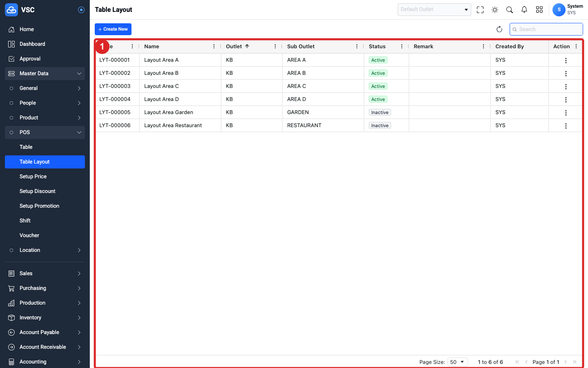The width and height of the screenshot is (588, 368).
Task: Open action menu for Layout Area Garden
Action: [566, 113]
